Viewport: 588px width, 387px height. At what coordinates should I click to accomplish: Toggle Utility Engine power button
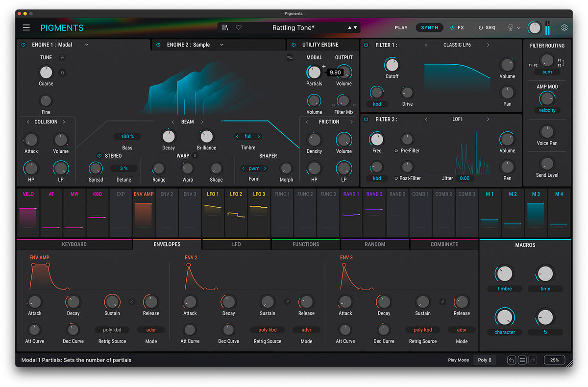click(x=294, y=45)
